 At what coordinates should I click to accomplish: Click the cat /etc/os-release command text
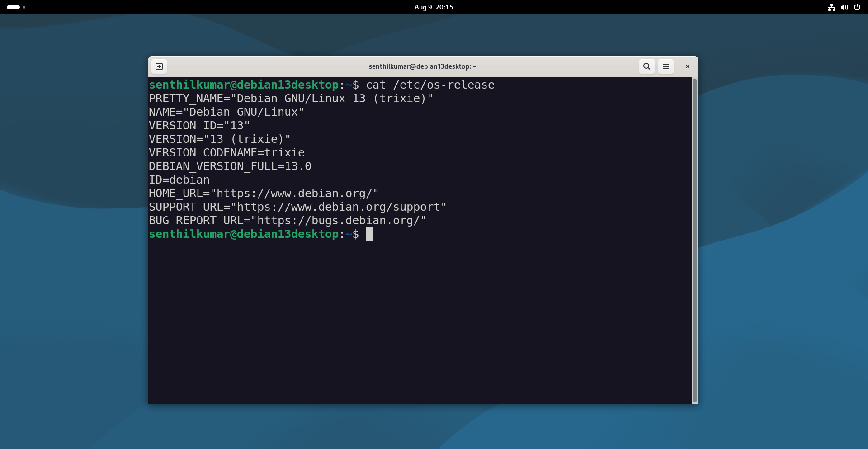coord(429,85)
